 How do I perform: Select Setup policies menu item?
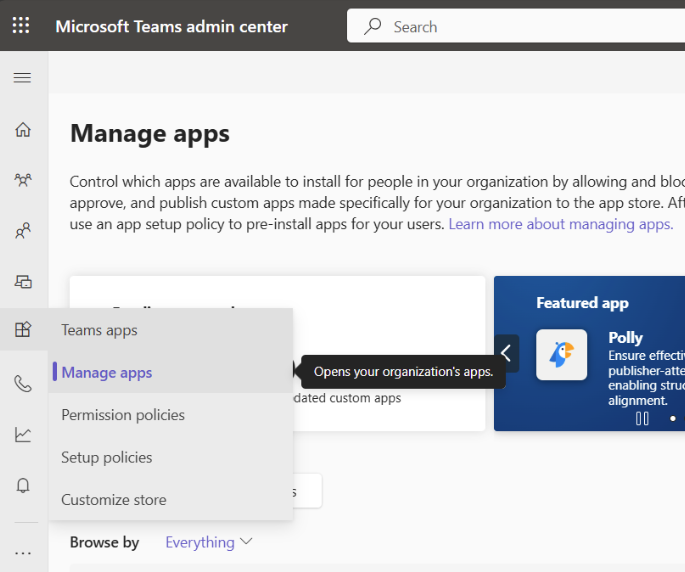point(170,457)
